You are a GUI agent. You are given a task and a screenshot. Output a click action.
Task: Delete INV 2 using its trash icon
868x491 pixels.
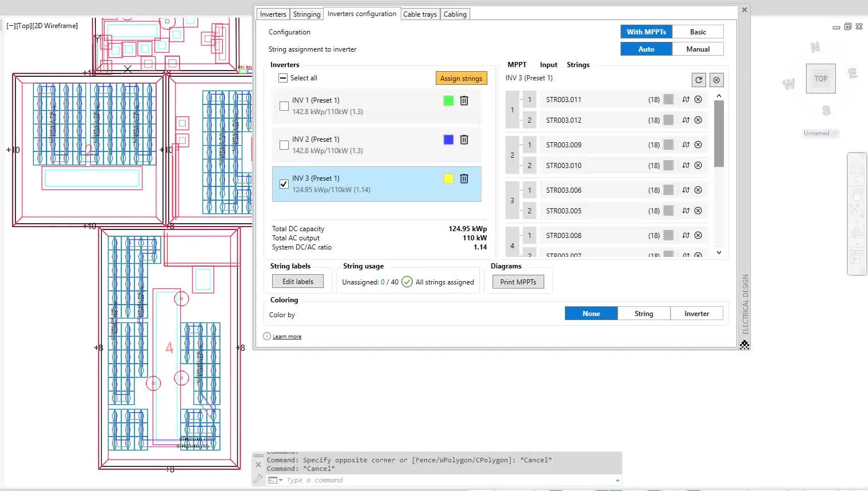[x=464, y=139]
